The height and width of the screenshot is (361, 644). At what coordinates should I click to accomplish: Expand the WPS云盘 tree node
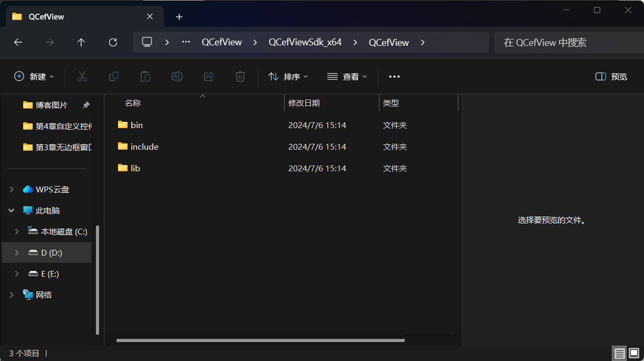click(12, 189)
